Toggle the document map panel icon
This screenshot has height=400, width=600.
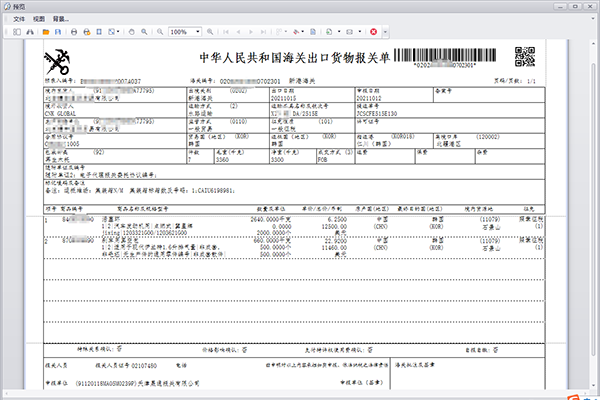tap(17, 32)
